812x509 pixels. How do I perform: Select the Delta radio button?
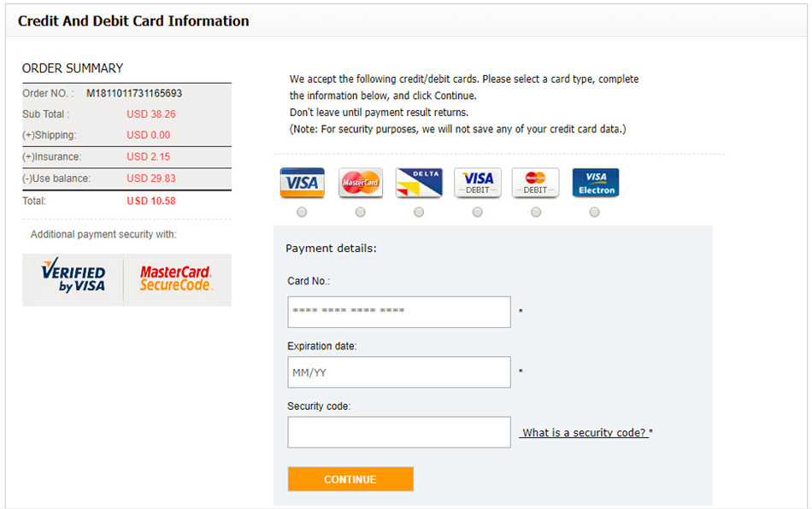click(419, 212)
